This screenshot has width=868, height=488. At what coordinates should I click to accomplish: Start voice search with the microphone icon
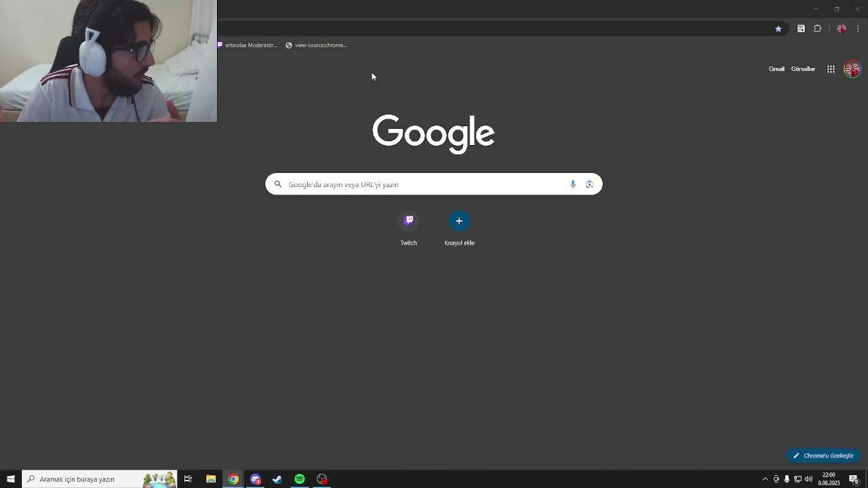(x=573, y=184)
